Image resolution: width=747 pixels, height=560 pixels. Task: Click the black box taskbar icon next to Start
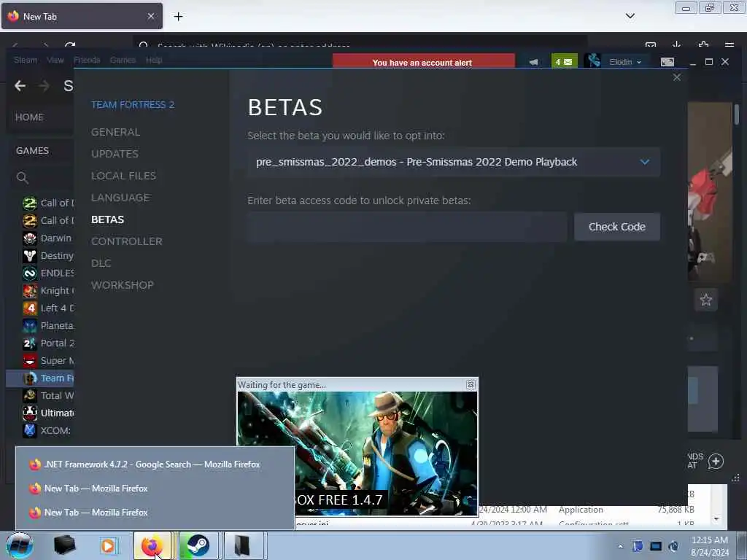point(64,545)
